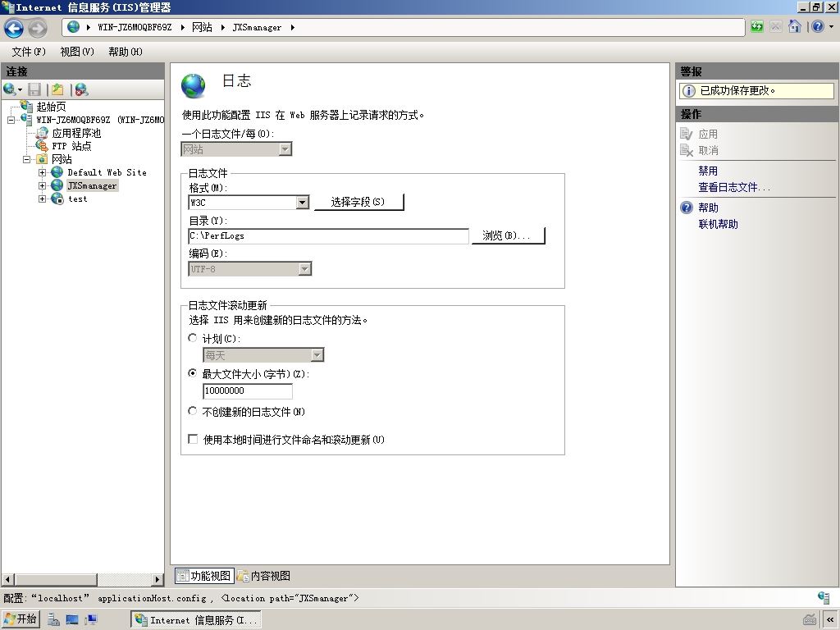
Task: Click the Save floppy disk icon
Action: (34, 89)
